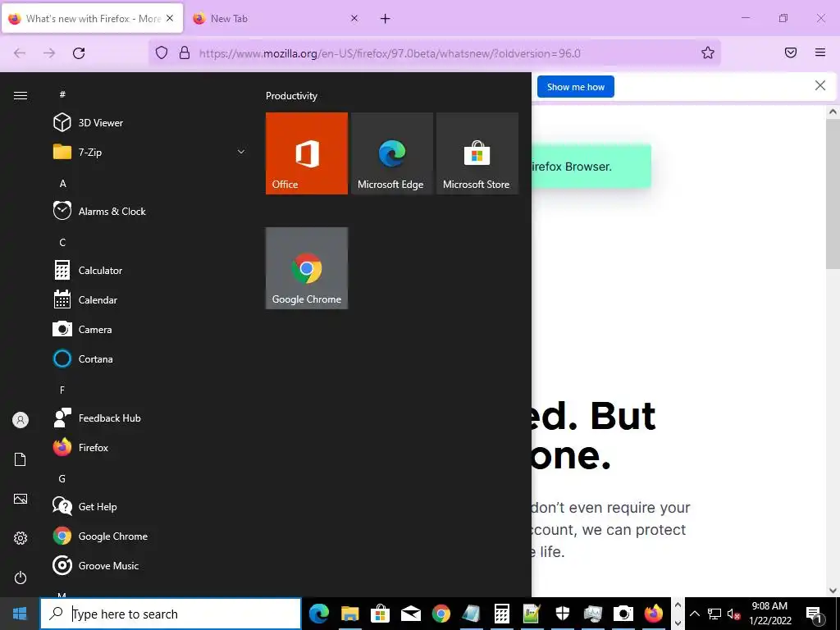This screenshot has width=840, height=630.
Task: Open Microsoft Store from taskbar
Action: point(381,614)
